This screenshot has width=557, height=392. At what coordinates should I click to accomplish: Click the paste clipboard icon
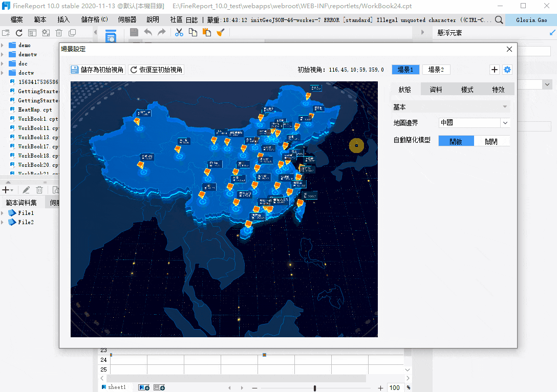point(206,32)
